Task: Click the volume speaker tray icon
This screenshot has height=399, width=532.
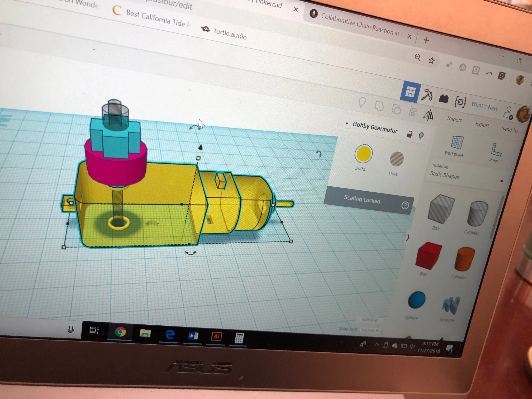Action: pos(412,346)
